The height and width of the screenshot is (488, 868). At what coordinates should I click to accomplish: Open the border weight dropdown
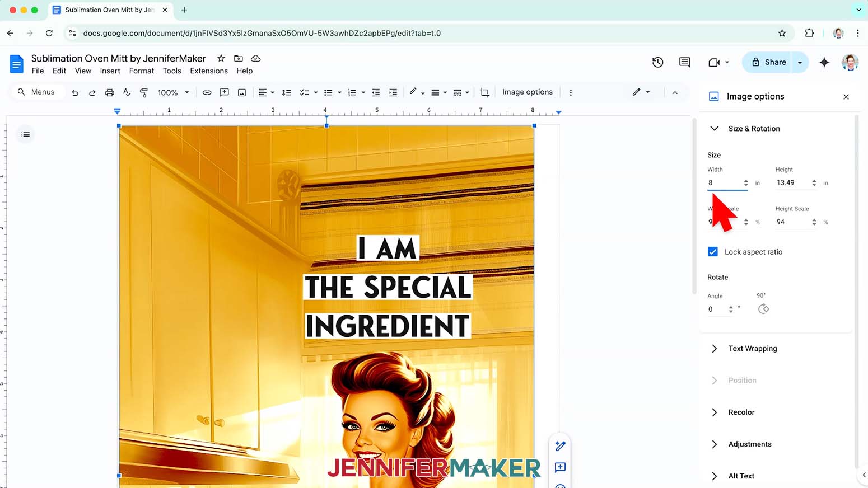pos(439,92)
